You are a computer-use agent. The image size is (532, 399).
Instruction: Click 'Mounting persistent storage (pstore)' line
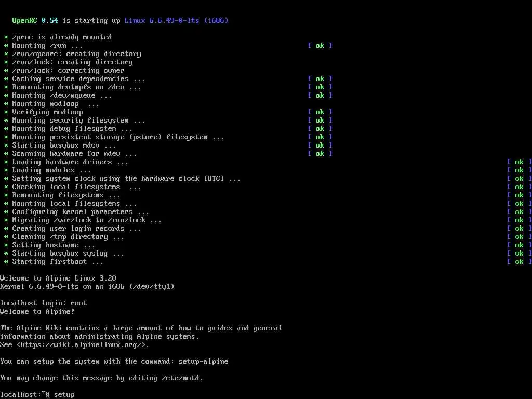pyautogui.click(x=118, y=137)
